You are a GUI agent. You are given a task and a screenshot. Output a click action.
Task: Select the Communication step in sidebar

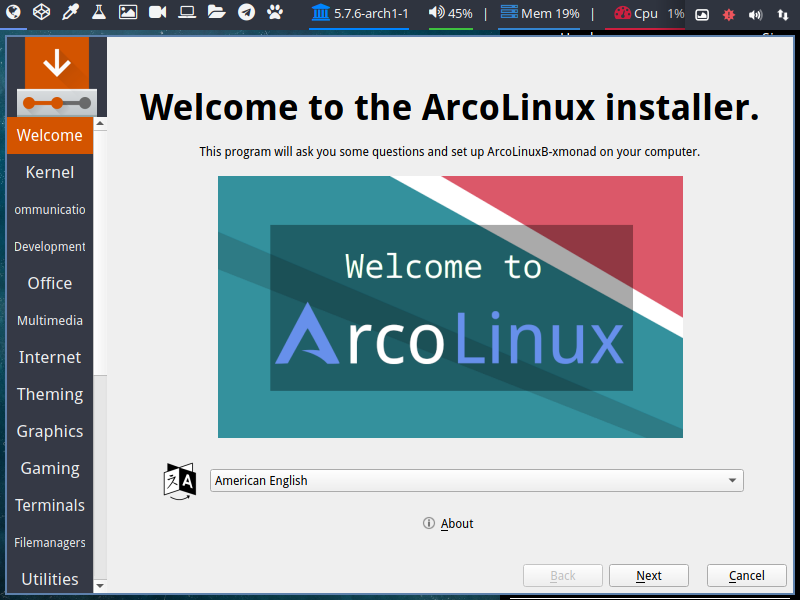49,209
